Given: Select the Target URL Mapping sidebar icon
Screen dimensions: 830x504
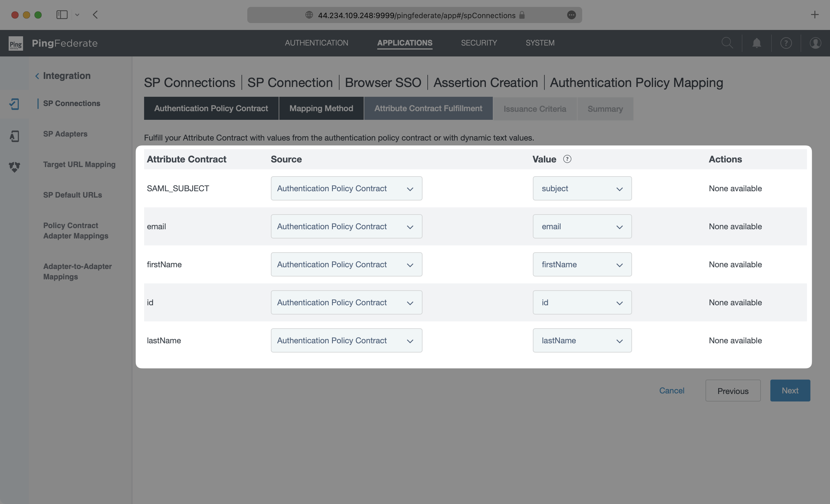Looking at the screenshot, I should [x=14, y=167].
